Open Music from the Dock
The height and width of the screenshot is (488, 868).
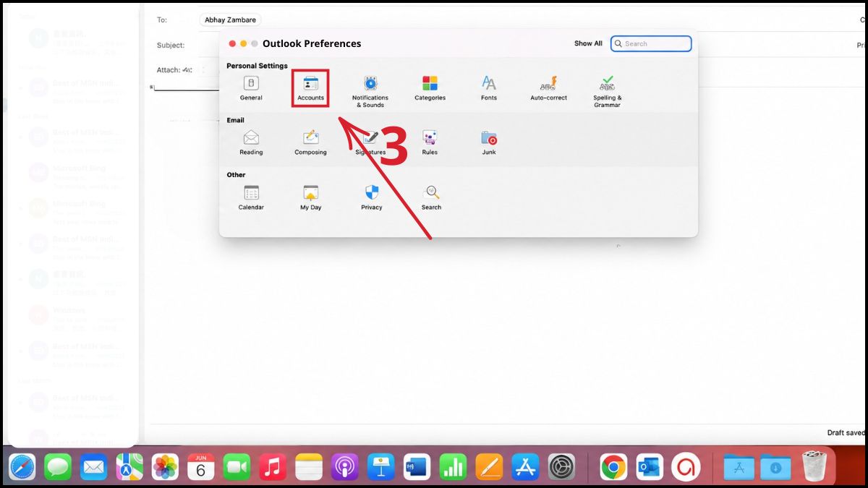click(273, 467)
